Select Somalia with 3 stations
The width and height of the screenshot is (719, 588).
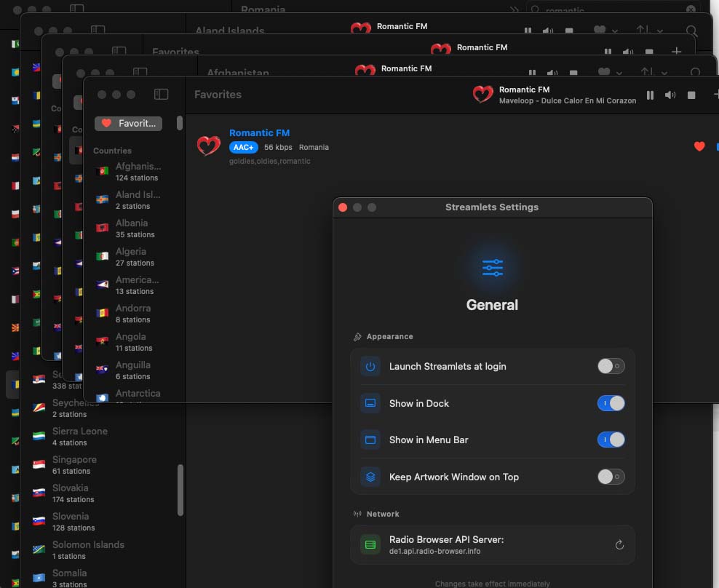coord(102,578)
